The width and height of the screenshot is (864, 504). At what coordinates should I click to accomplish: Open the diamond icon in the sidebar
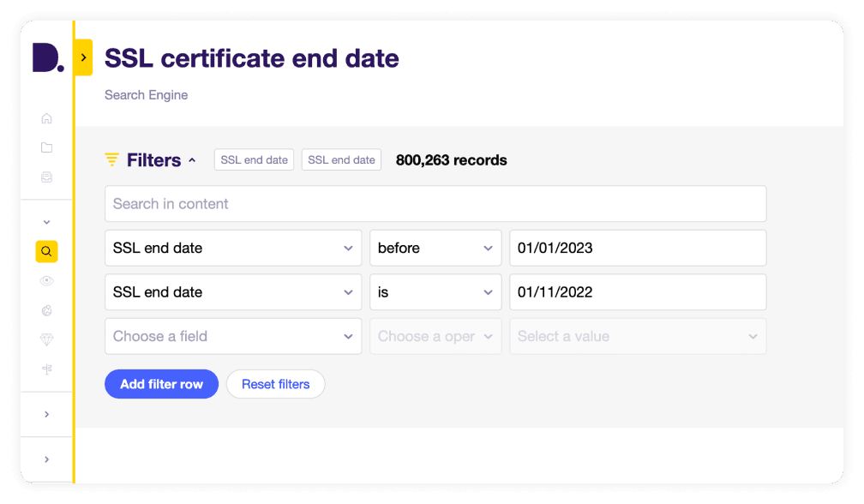47,339
